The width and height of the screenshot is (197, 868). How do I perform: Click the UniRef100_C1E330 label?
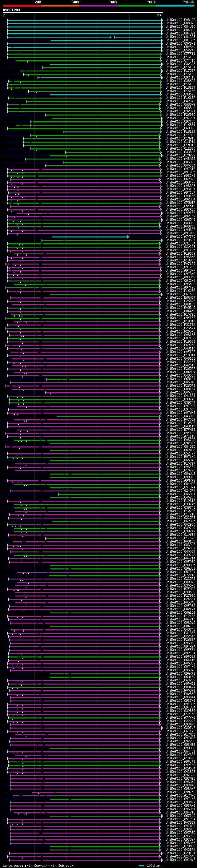180,149
